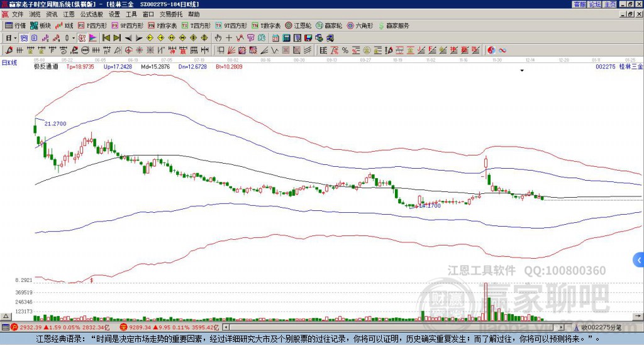Switch to K线 chart view
Viewport: 644px width, 345px height.
(64, 25)
